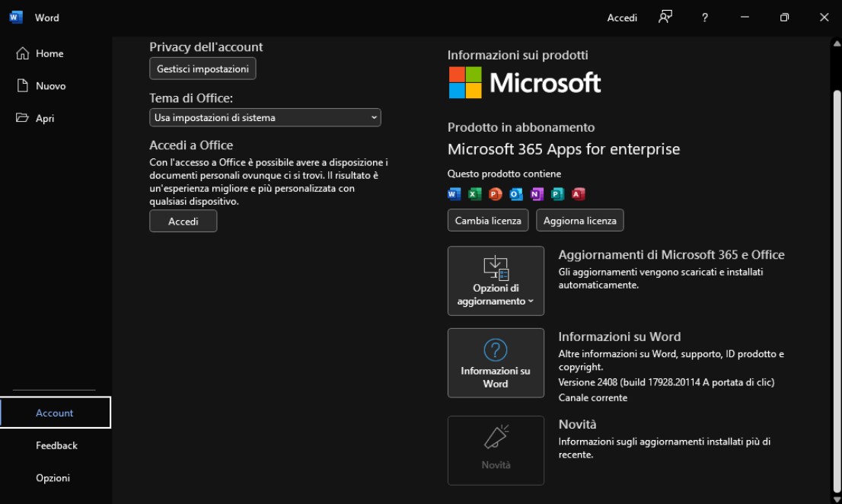Click the OneNote product icon
Image resolution: width=842 pixels, height=504 pixels.
click(x=537, y=194)
